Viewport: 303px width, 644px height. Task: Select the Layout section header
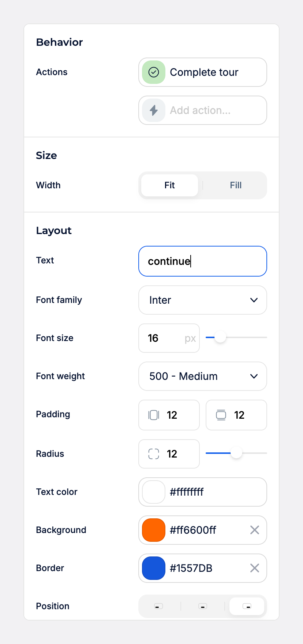point(53,230)
